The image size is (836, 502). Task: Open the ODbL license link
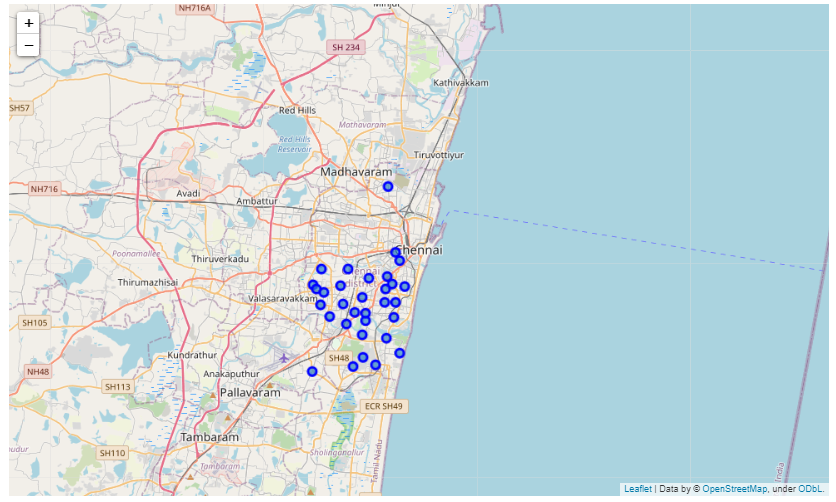click(810, 489)
